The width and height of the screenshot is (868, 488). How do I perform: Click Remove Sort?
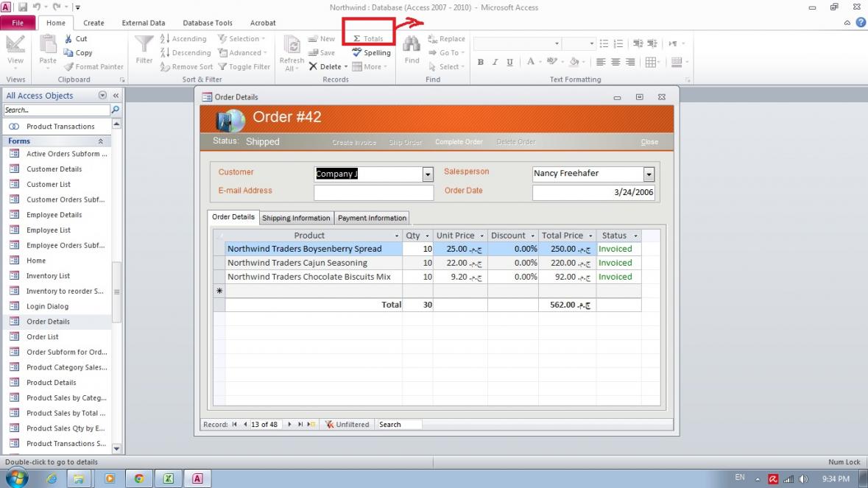point(186,66)
